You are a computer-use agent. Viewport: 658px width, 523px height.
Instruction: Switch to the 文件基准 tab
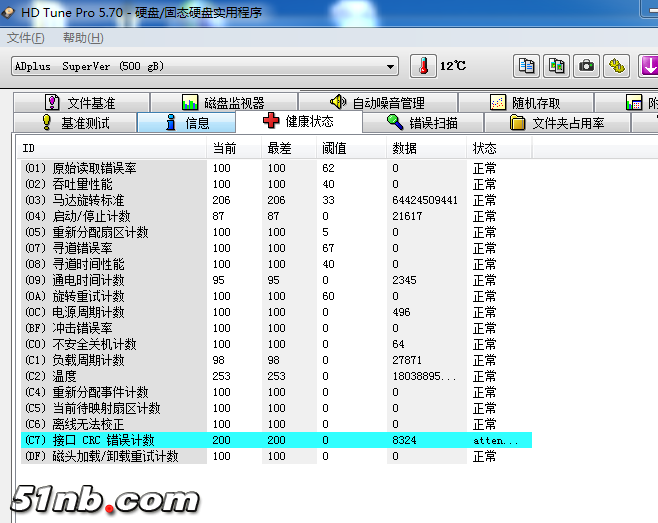pyautogui.click(x=80, y=102)
